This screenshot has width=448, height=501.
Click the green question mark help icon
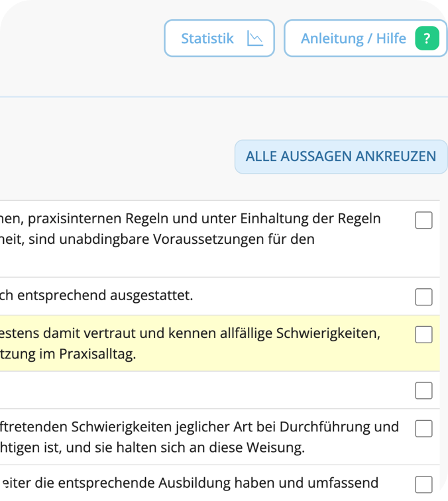point(427,38)
